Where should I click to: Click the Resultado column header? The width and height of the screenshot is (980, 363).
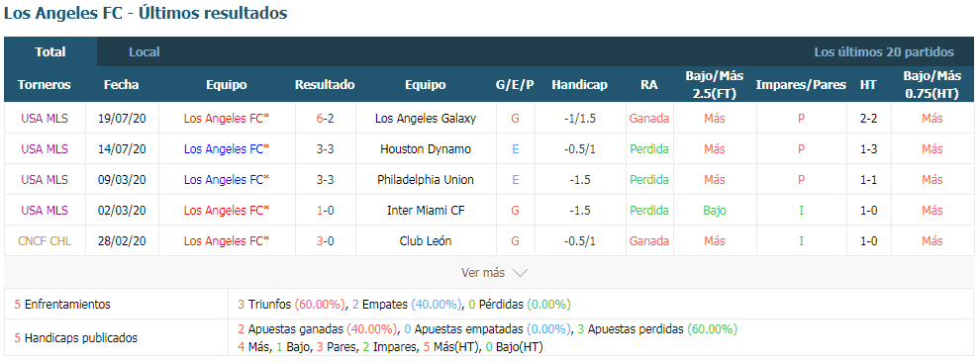[x=325, y=84]
